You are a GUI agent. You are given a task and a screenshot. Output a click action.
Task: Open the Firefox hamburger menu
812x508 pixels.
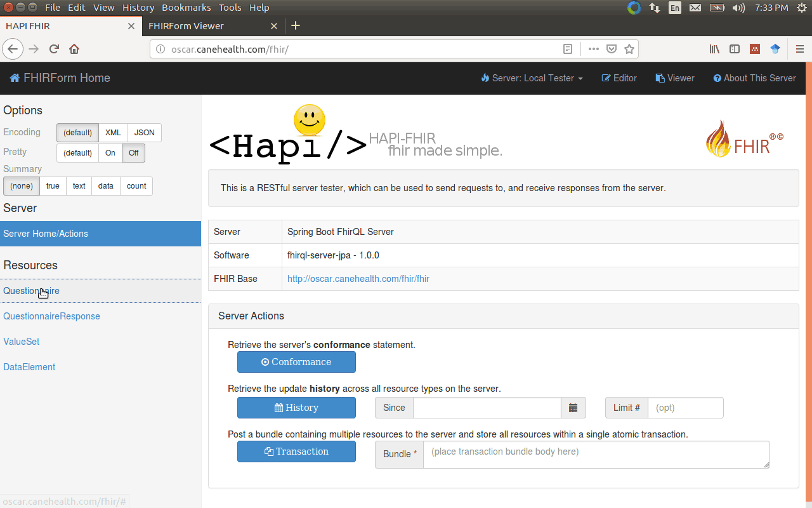click(800, 49)
